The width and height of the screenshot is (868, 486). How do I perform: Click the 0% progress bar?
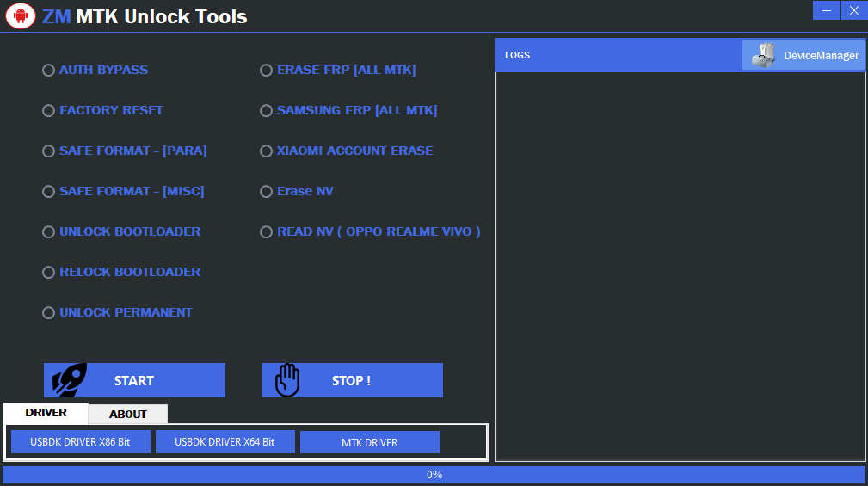(434, 475)
